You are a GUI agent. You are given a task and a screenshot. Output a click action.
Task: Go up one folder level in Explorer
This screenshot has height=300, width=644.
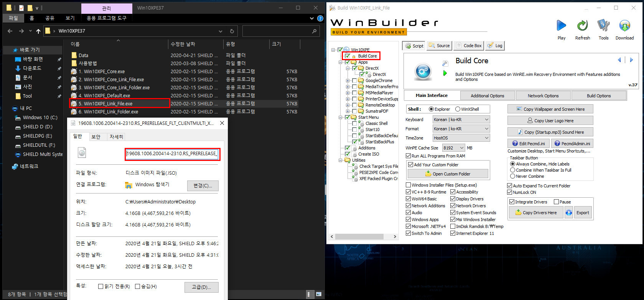38,31
